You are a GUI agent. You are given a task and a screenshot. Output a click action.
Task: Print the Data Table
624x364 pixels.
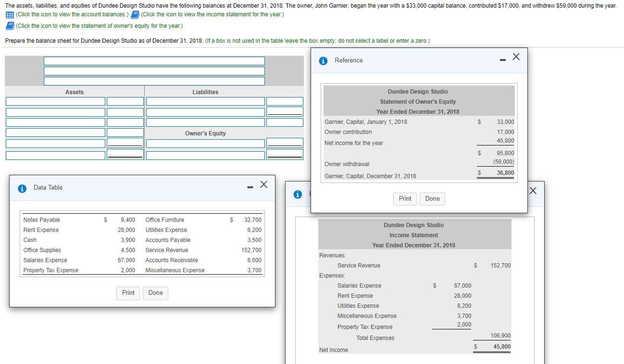coord(128,293)
